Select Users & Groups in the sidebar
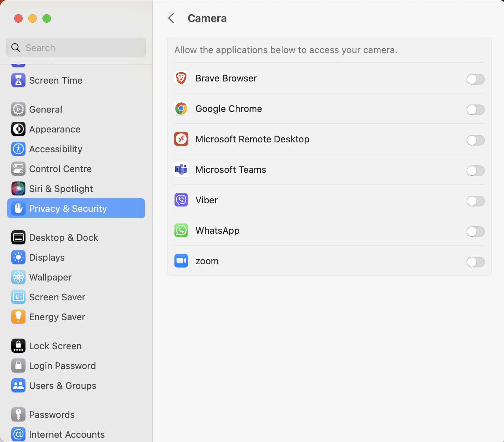 [62, 385]
